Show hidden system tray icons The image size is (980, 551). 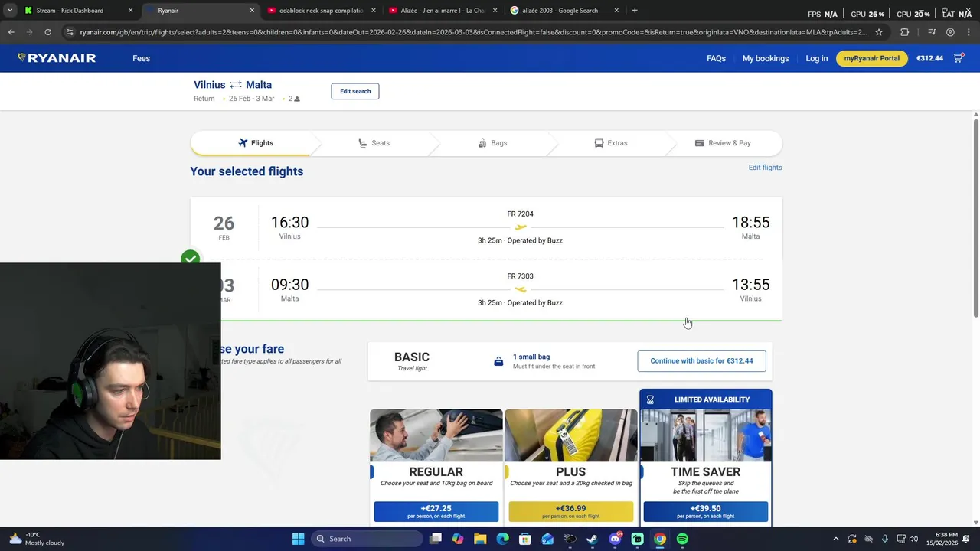pos(835,539)
